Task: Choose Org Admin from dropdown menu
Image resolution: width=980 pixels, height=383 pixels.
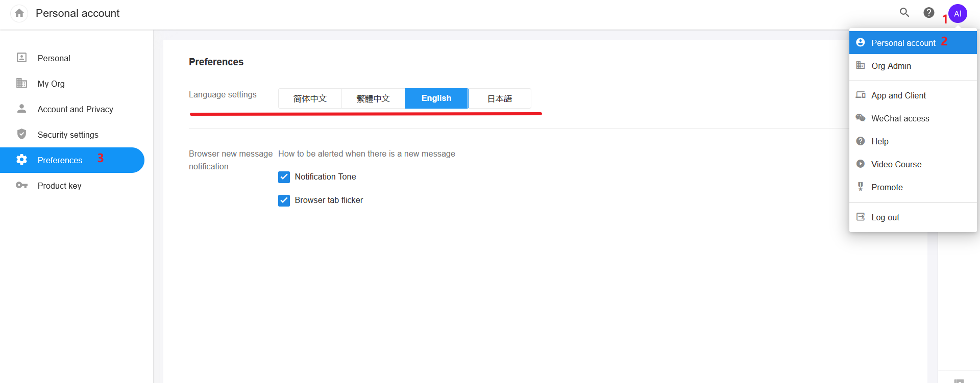Action: 891,66
